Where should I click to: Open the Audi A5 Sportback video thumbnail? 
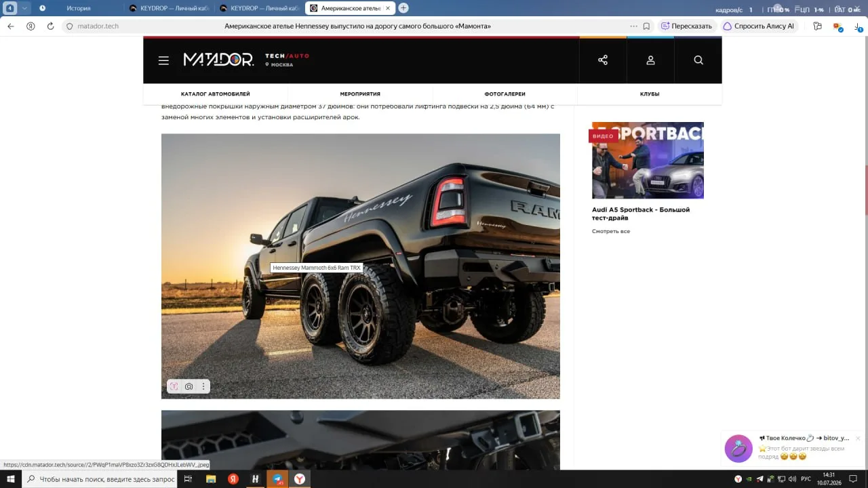(648, 161)
